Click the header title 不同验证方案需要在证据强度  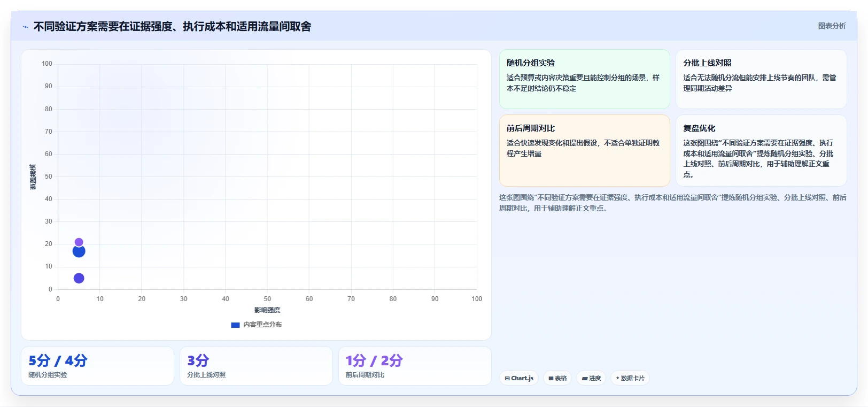click(173, 26)
